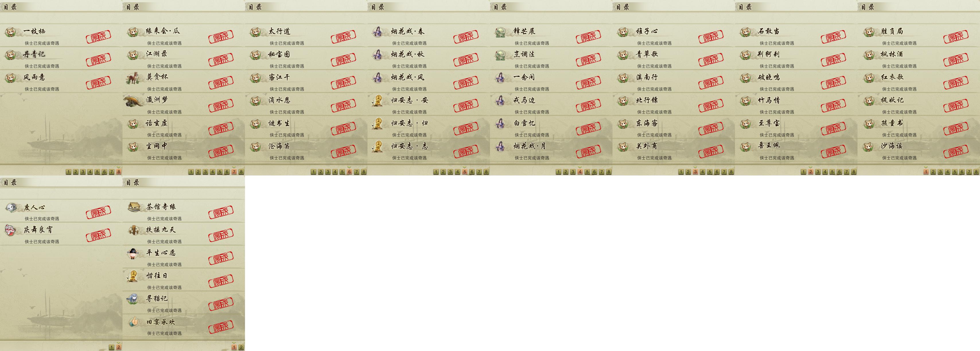This screenshot has width=980, height=351.
Task: Click the gray cat icon beside 寻猫记
Action: 133,299
